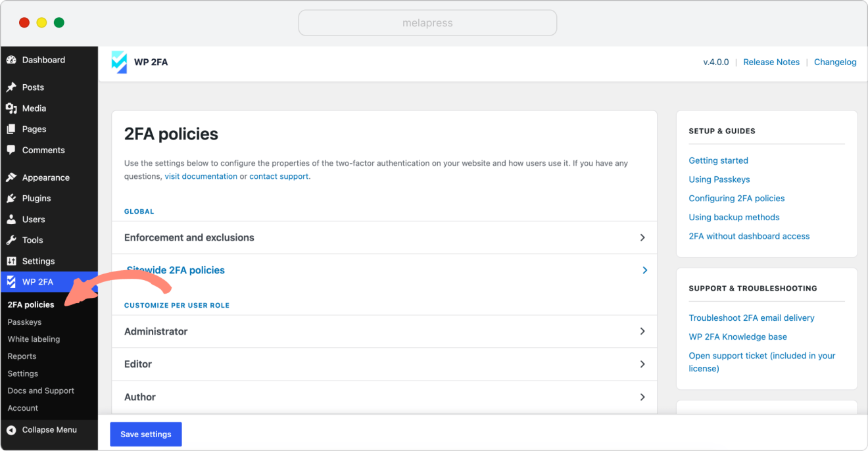Click the Pages document icon
The image size is (868, 451).
point(11,130)
